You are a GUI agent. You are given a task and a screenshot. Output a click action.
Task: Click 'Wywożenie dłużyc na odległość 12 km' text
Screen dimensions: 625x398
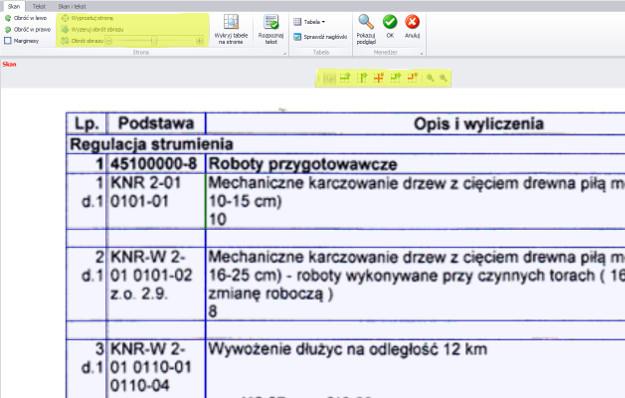click(x=348, y=349)
